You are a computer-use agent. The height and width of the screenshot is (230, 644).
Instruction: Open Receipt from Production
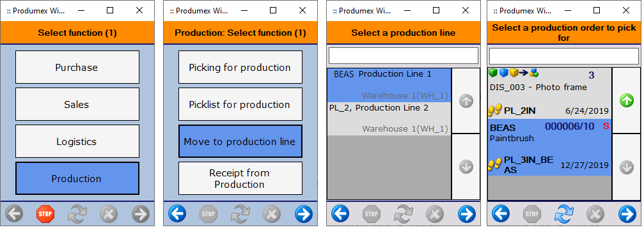240,178
